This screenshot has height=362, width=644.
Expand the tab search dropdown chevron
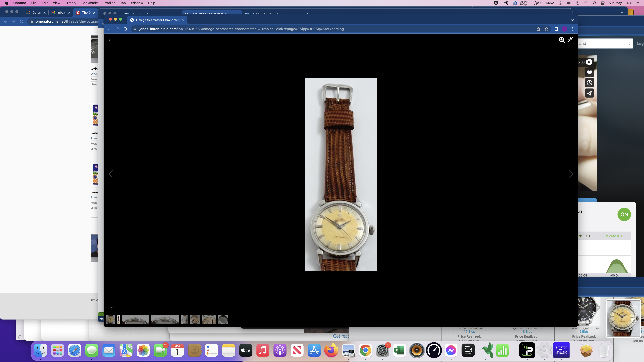(573, 20)
